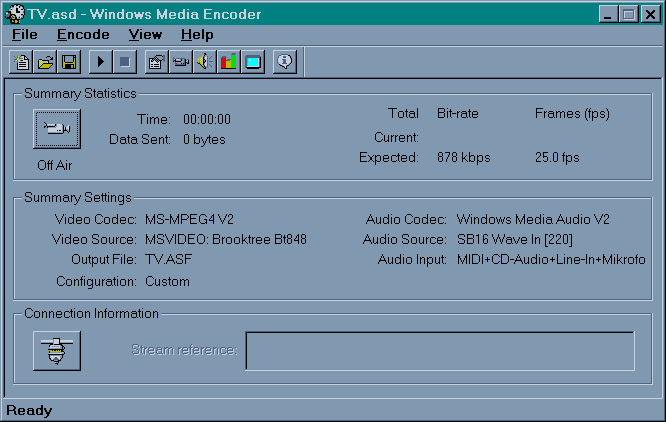The height and width of the screenshot is (422, 666).
Task: Maximize the Windows Media Encoder window
Action: (x=628, y=14)
